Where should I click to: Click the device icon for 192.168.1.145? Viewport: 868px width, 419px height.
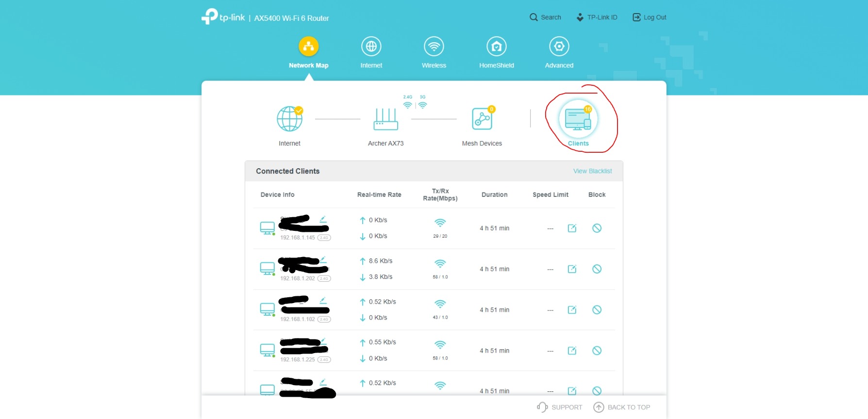267,228
